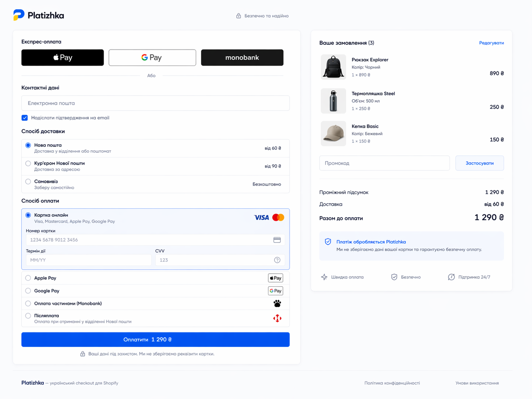Viewport: 532px width, 399px height.
Task: Uncheck the email confirmation checkbox
Action: coord(25,118)
